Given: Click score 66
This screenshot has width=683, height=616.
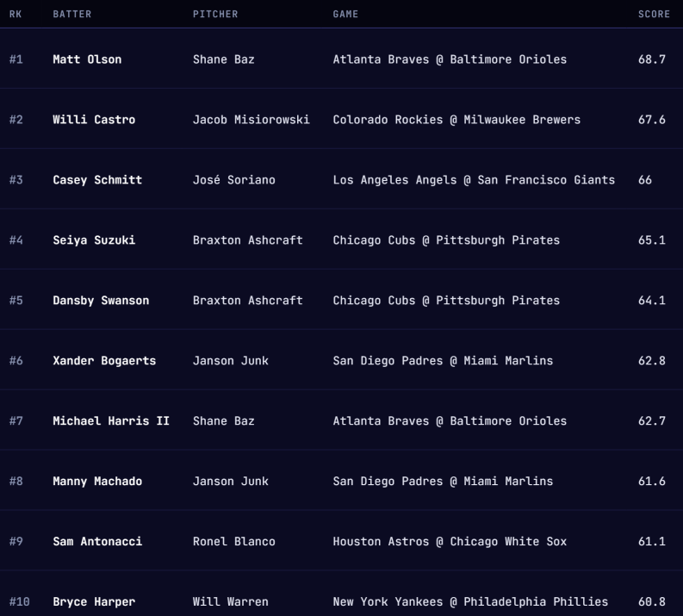Looking at the screenshot, I should (644, 180).
